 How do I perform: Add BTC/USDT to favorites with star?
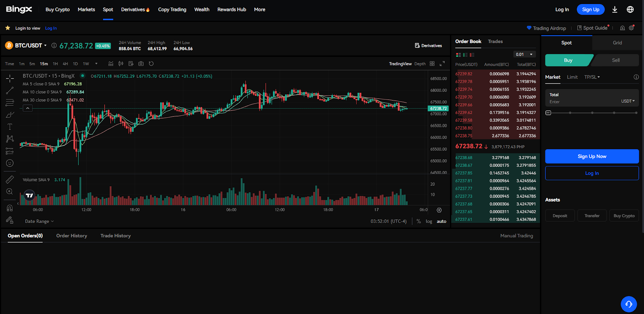[8, 28]
